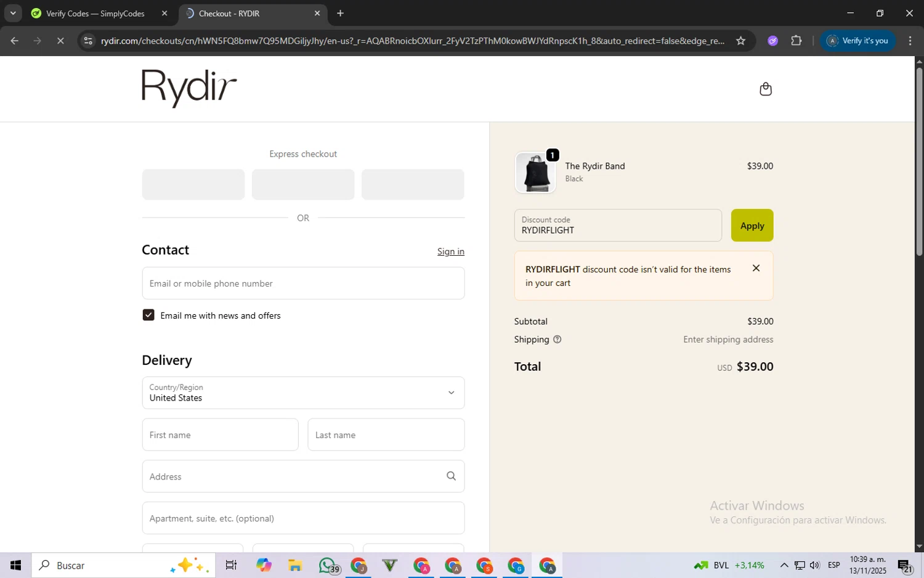924x578 pixels.
Task: Click the browser URL address bar
Action: (x=413, y=41)
